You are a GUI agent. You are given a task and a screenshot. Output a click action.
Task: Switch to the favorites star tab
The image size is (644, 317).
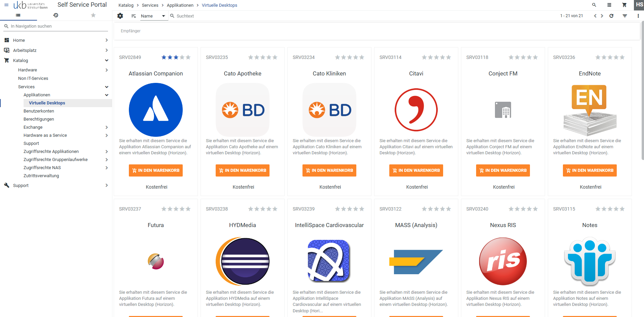click(94, 15)
